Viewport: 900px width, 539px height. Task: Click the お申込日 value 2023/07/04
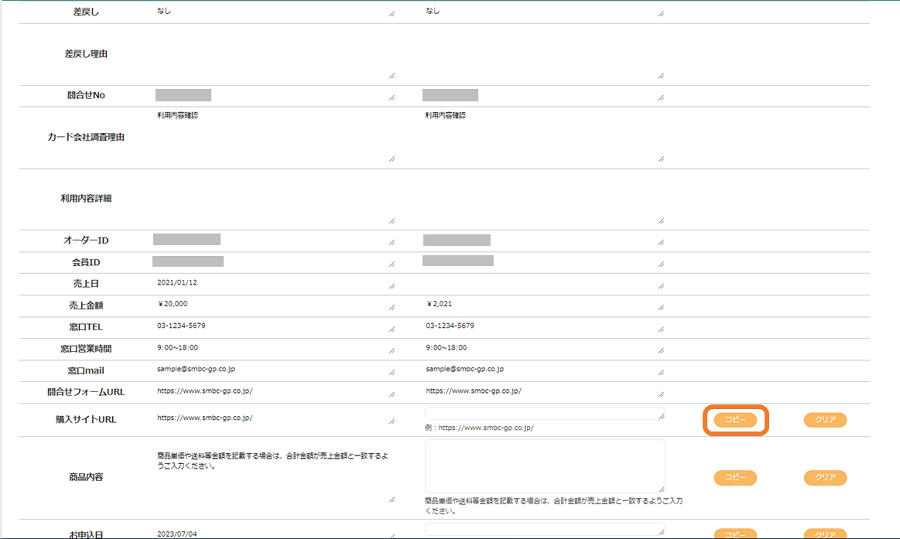coord(177,534)
